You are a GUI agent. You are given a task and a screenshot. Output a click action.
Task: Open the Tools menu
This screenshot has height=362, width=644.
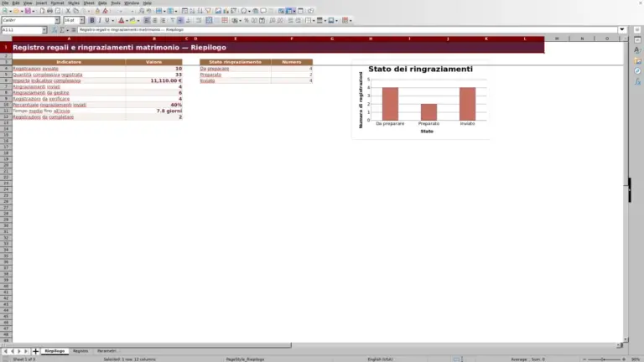(116, 3)
